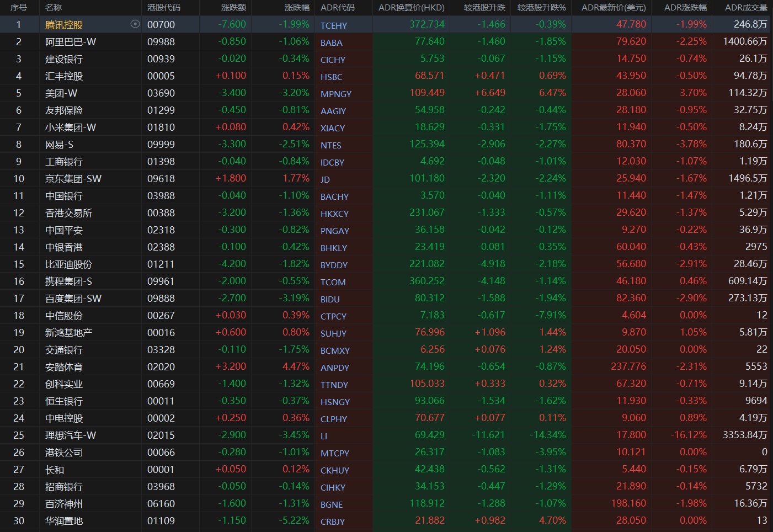Select ADR code HSBC
Screen dimensions: 773x532
pyautogui.click(x=332, y=77)
